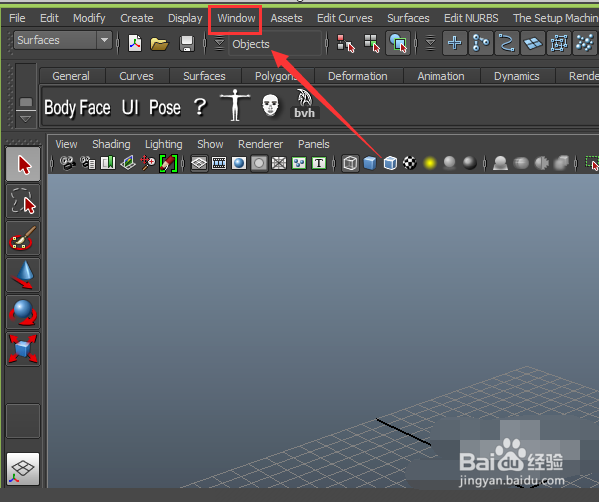Select by hierarchy mode icon
This screenshot has height=502, width=599.
click(x=346, y=43)
